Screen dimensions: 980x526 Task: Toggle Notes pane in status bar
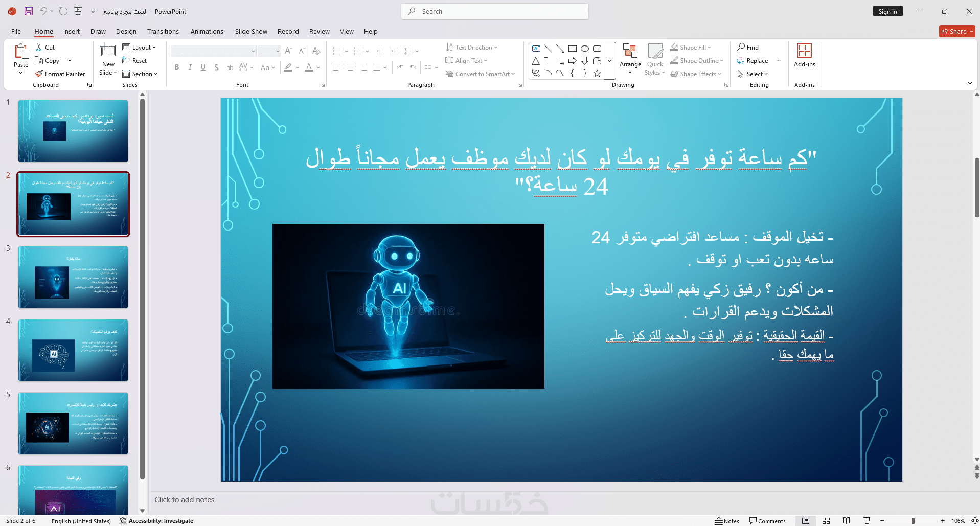(727, 521)
